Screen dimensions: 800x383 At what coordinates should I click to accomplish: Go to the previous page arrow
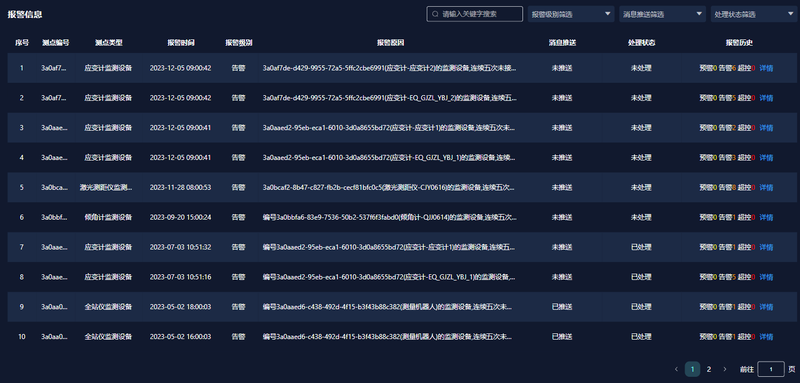[x=677, y=369]
